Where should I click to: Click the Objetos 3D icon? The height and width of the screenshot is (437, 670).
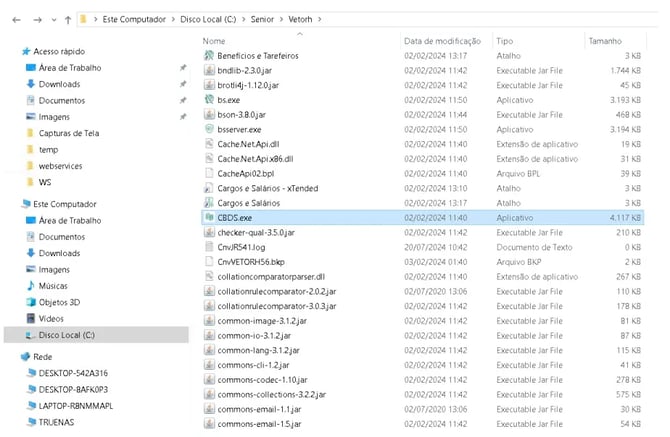pyautogui.click(x=31, y=302)
